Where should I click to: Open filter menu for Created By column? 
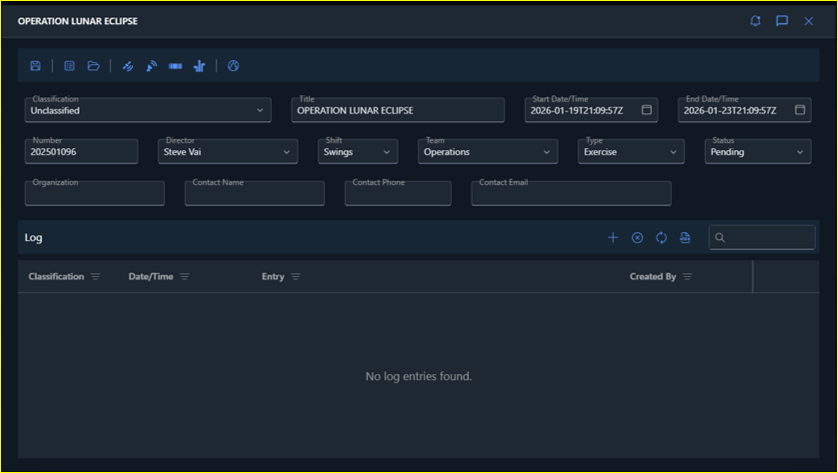click(x=687, y=277)
